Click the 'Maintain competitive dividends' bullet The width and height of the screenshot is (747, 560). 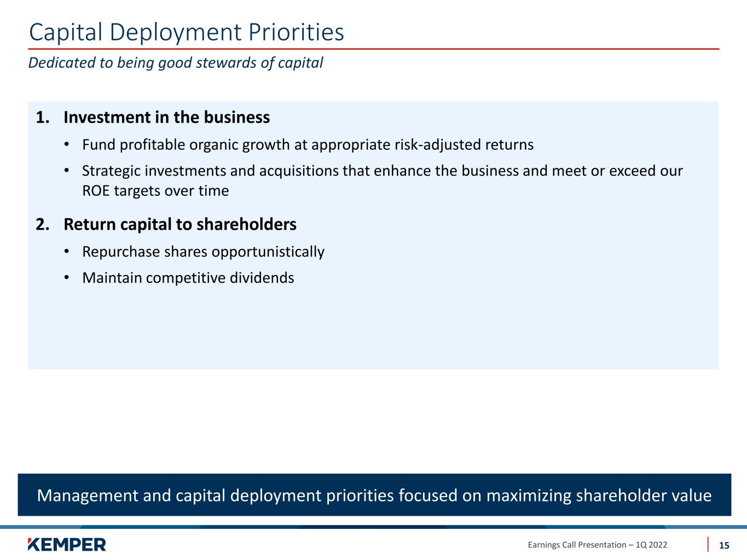(x=188, y=278)
